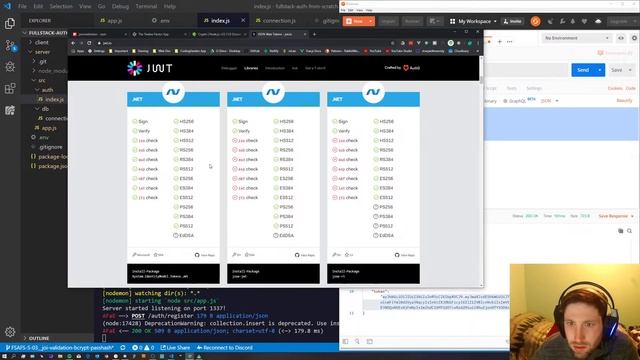This screenshot has width=640, height=360.
Task: Click the Postman response search icon
Action: [629, 231]
